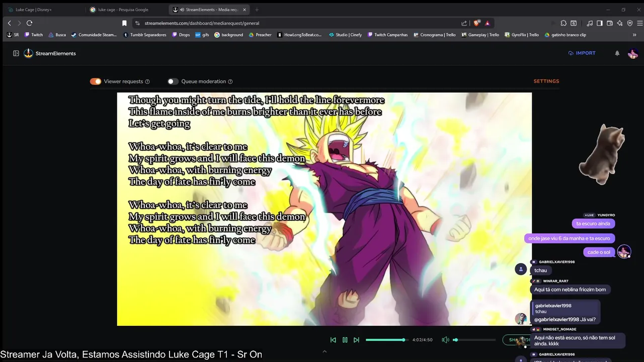This screenshot has height=362, width=644.
Task: Open Comunidade Steam bookmark
Action: (x=94, y=35)
